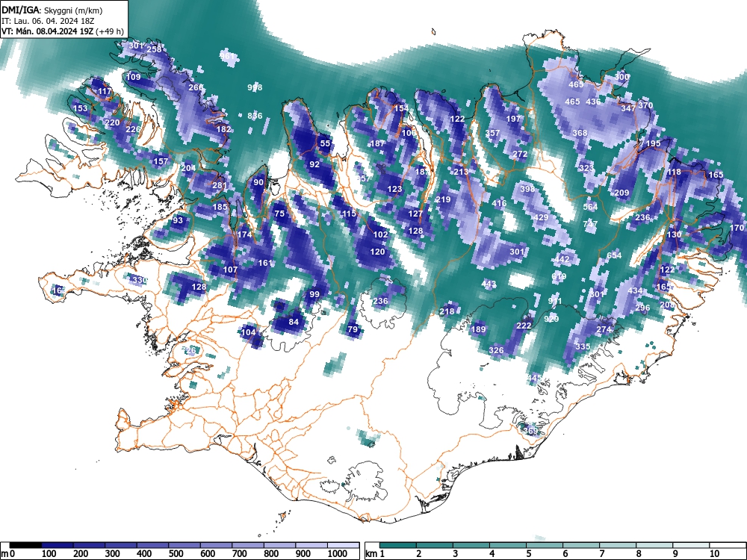Click the '10' label on the kilometre scale
Screen dimensions: 747x560
714,554
